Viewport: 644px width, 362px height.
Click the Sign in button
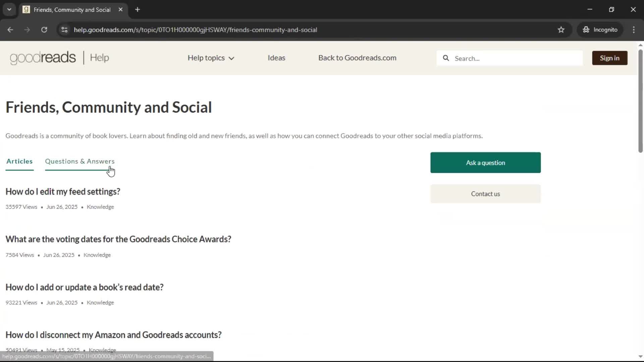tap(609, 58)
